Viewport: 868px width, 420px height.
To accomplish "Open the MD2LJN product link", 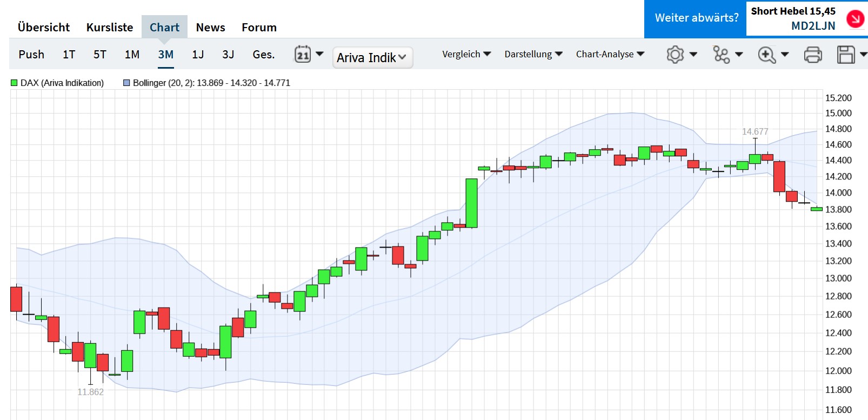I will (813, 26).
